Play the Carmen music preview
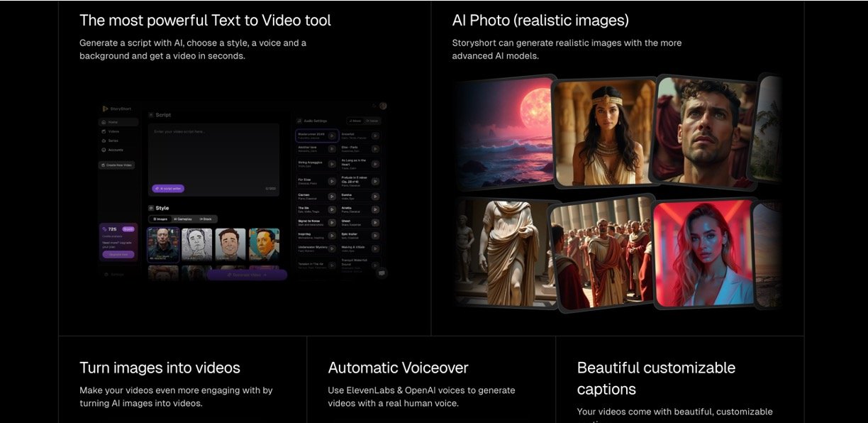 (x=331, y=196)
